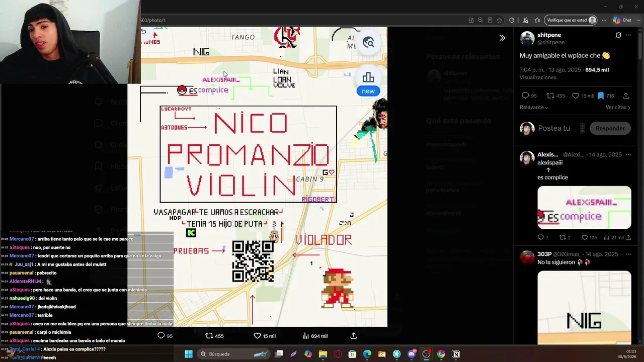Click the tweet text 'Muy amigable el wplace che'
Screen dimensions: 644x362
(560, 55)
